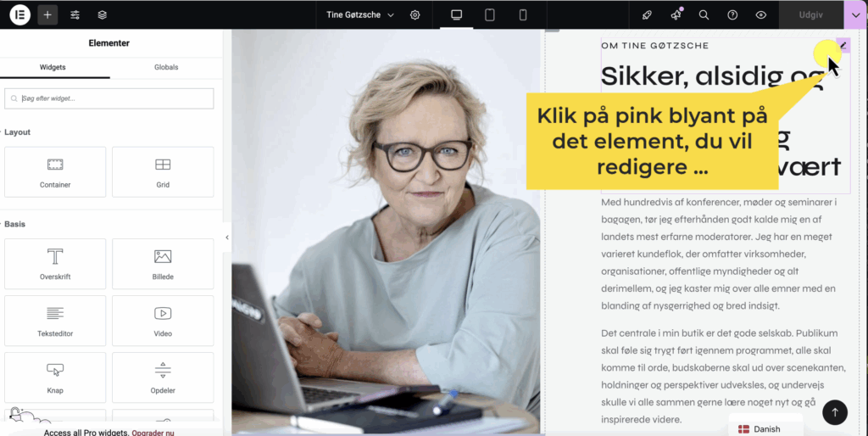Toggle preview changes eye icon
Screen dimensions: 868x436
(761, 15)
